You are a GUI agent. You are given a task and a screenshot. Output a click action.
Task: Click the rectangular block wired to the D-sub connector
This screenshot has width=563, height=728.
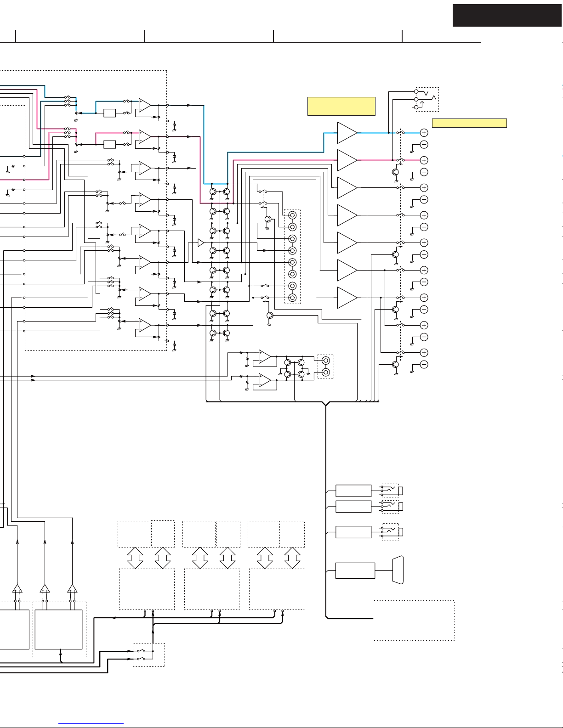(x=355, y=570)
